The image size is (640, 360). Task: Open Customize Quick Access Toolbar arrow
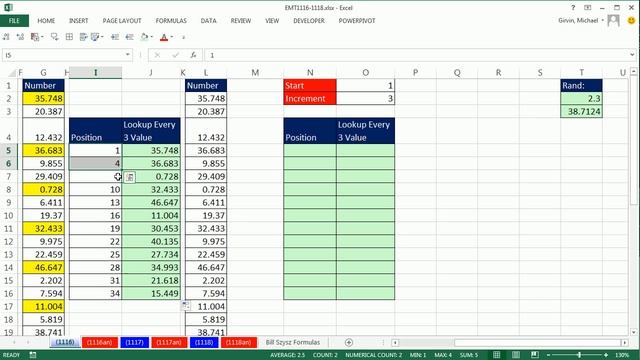coord(184,38)
